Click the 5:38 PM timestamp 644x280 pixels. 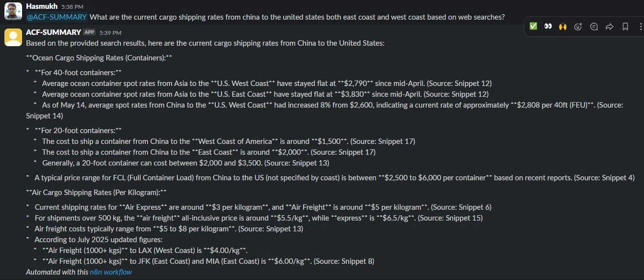point(73,7)
